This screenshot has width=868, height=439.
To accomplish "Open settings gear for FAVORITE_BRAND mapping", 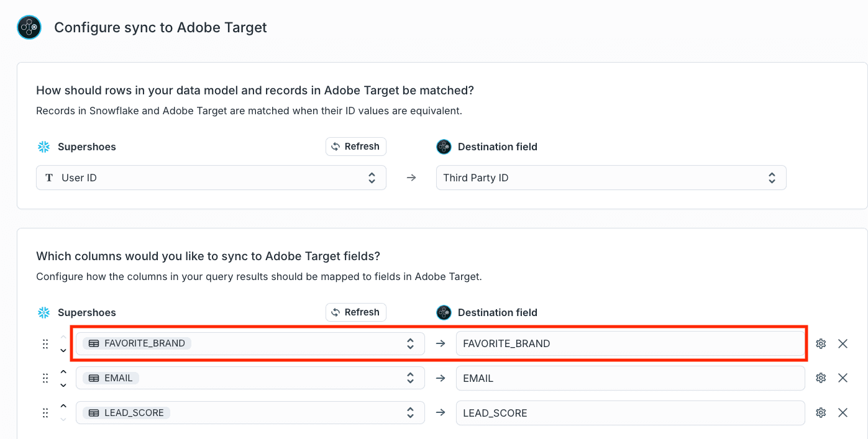I will click(x=821, y=343).
